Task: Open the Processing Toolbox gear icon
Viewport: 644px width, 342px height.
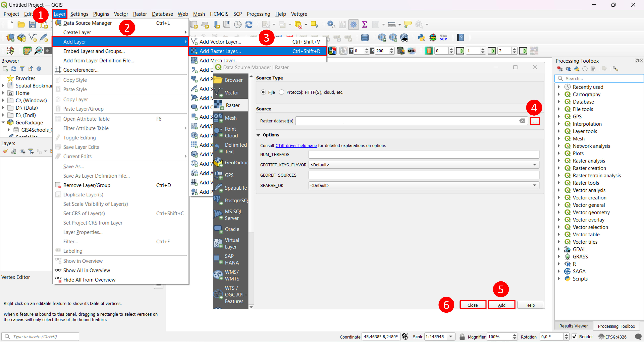Action: coord(353,24)
